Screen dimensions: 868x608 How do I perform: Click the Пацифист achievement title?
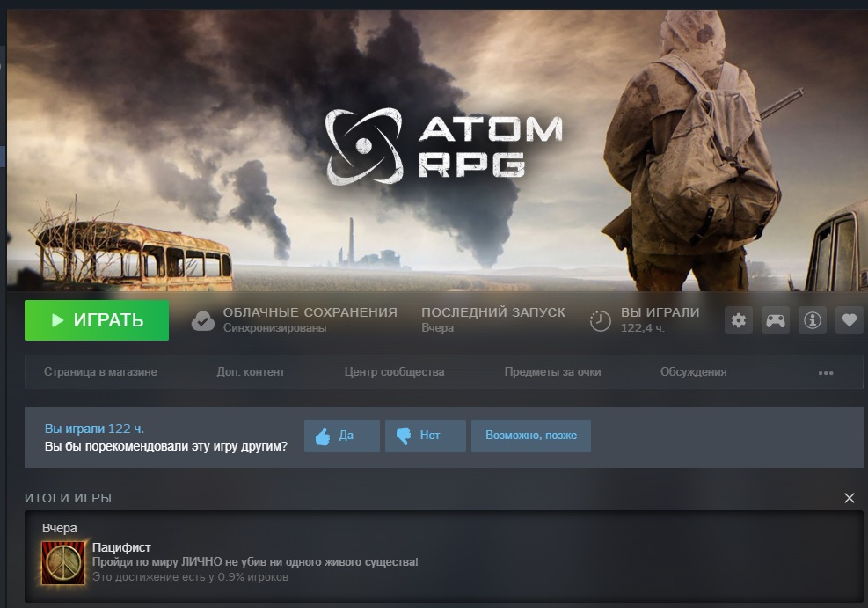(121, 547)
